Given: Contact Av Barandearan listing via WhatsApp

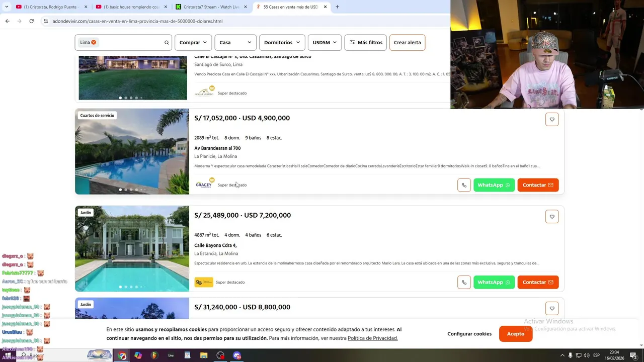Looking at the screenshot, I should pos(494,185).
